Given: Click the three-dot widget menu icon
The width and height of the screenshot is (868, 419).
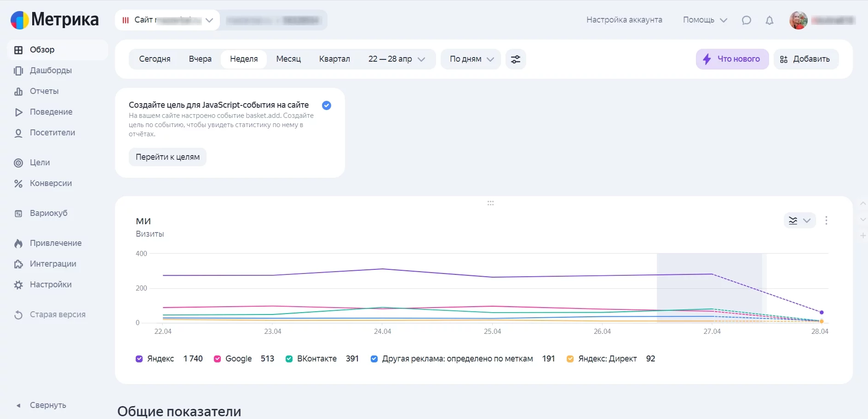Looking at the screenshot, I should pos(826,221).
